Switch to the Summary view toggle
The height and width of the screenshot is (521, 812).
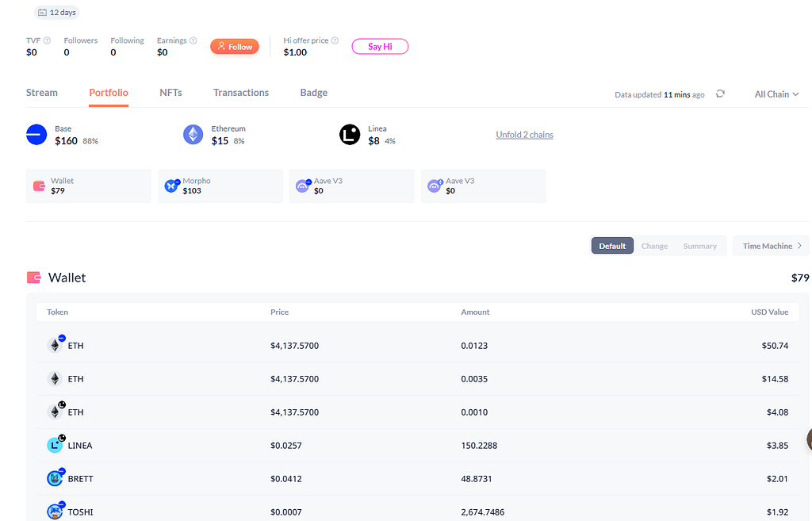click(x=699, y=246)
